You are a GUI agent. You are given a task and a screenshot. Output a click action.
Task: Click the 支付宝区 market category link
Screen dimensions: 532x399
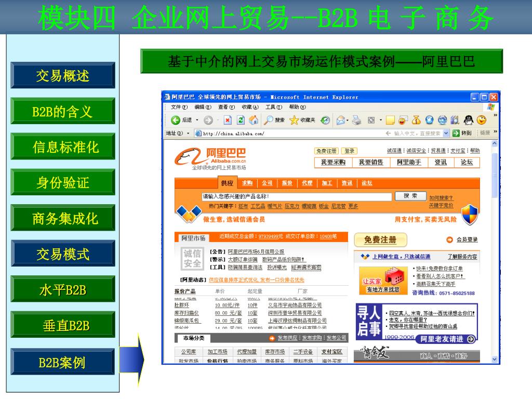332,352
